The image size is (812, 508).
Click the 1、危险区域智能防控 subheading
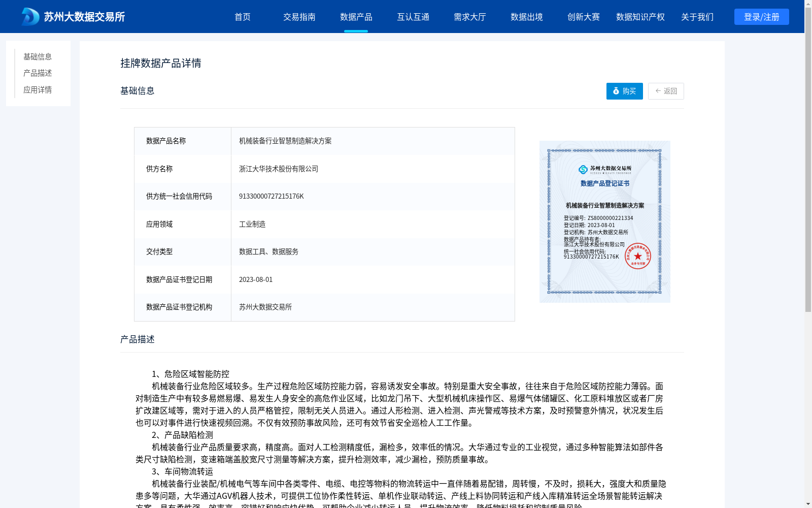point(190,374)
